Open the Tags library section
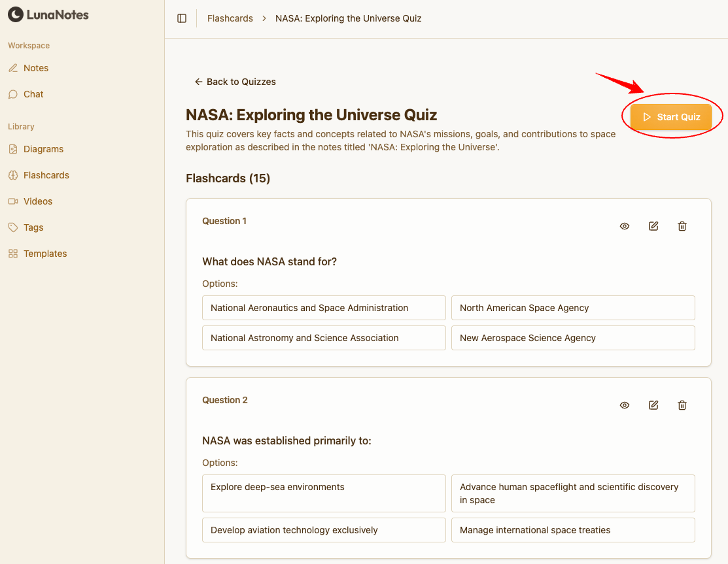 33,227
